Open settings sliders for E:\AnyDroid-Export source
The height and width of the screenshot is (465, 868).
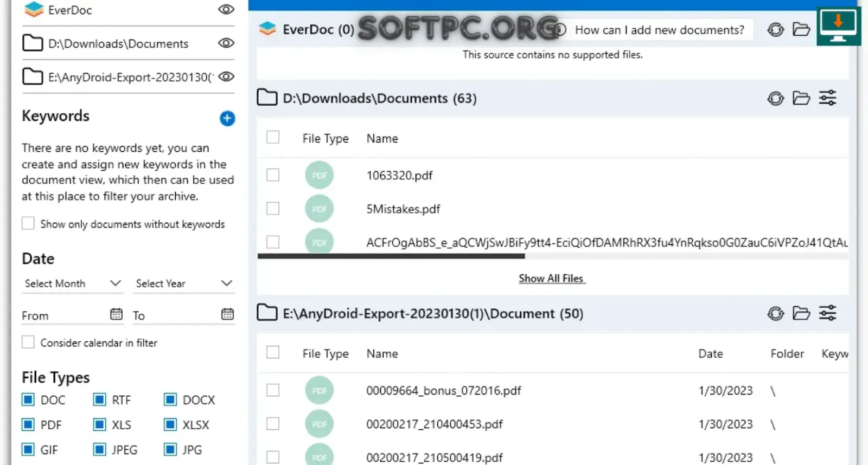point(828,313)
